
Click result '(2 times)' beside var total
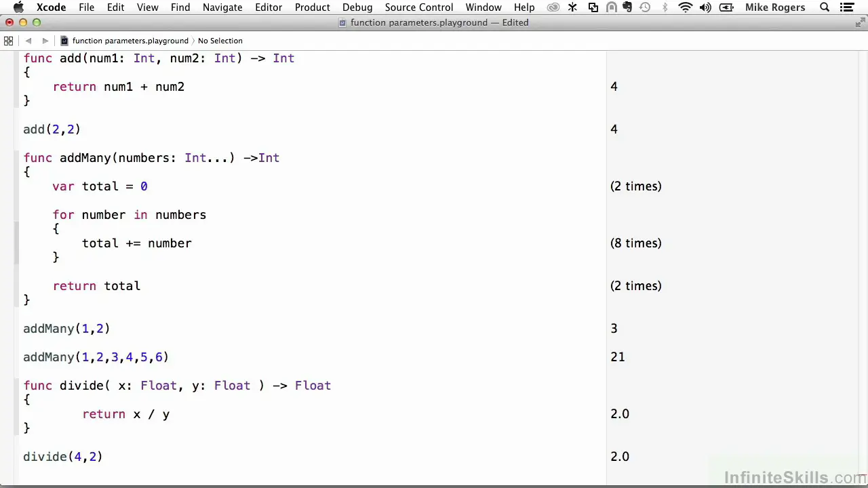(x=636, y=186)
